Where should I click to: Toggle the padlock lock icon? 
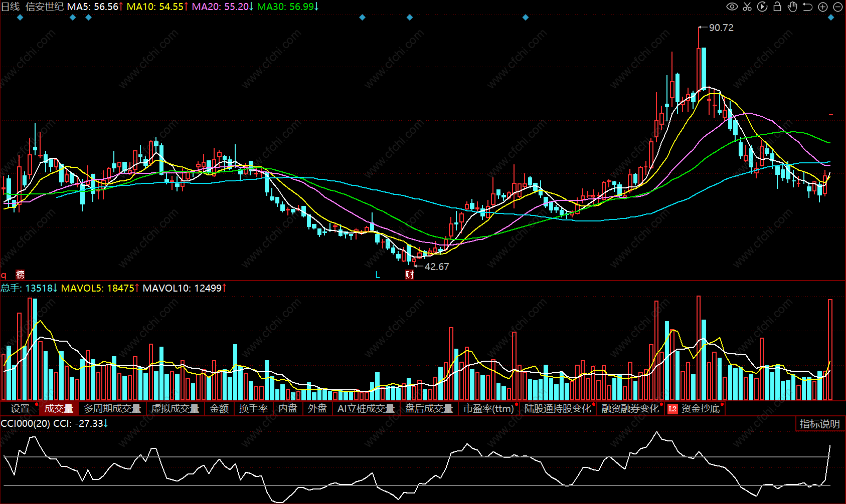777,7
